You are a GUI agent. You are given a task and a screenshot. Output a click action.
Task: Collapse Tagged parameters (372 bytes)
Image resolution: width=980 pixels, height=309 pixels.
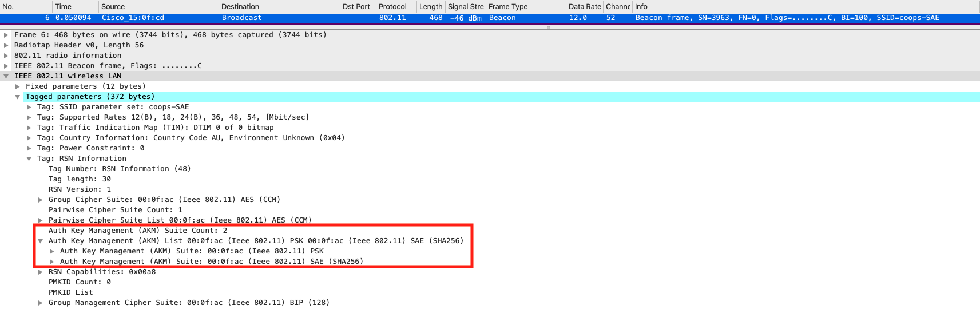pyautogui.click(x=18, y=97)
